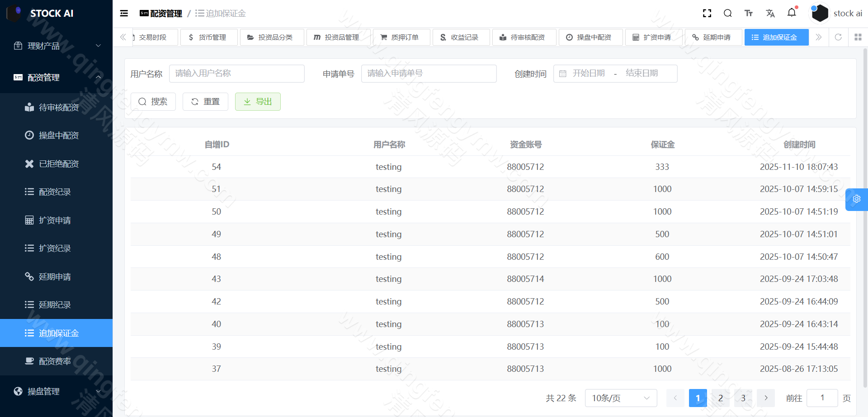The height and width of the screenshot is (417, 868).
Task: Click the 导出 export button
Action: [258, 102]
